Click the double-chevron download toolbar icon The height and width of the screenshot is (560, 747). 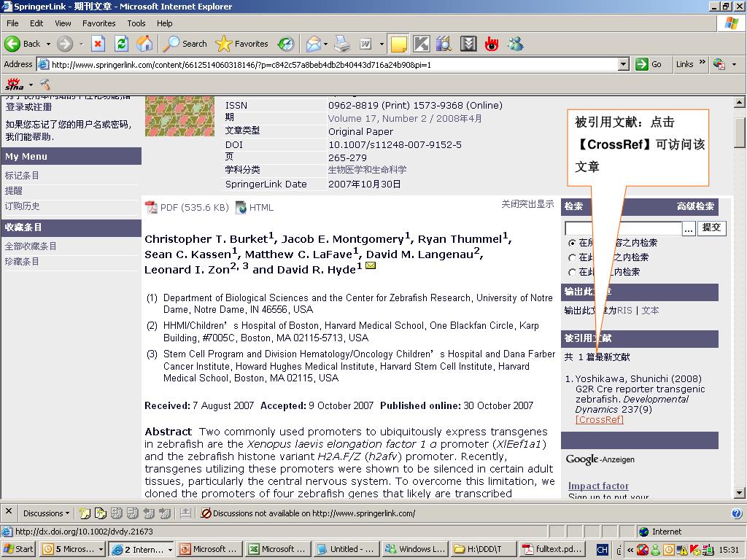tap(468, 44)
